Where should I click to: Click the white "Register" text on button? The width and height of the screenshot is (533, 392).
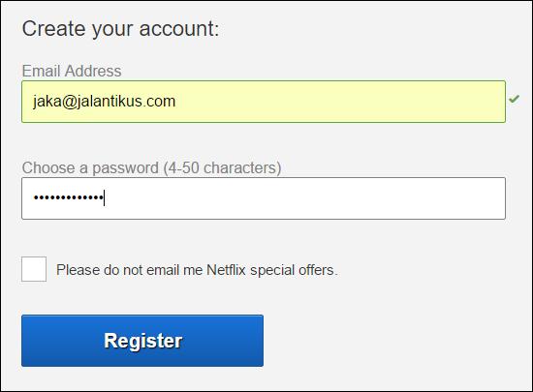143,341
